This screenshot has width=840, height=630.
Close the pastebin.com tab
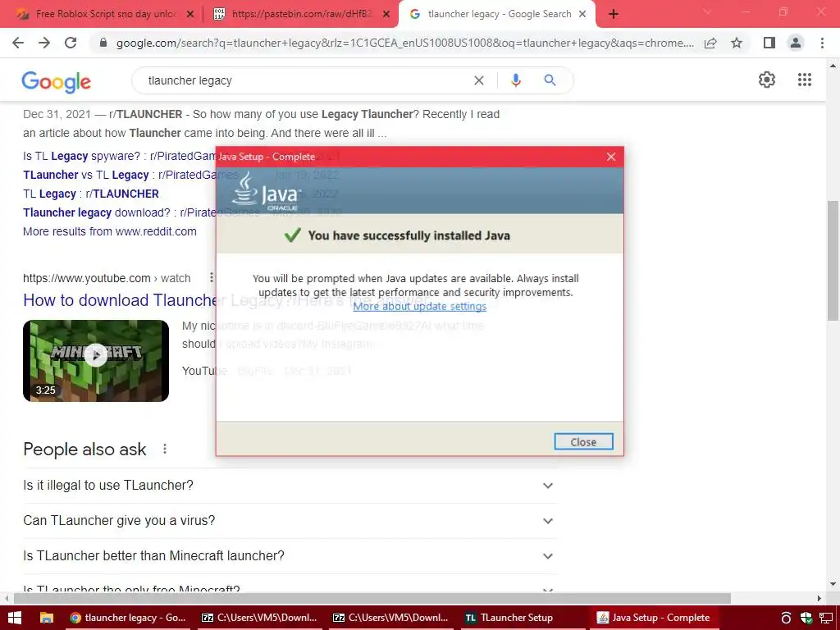click(x=386, y=15)
